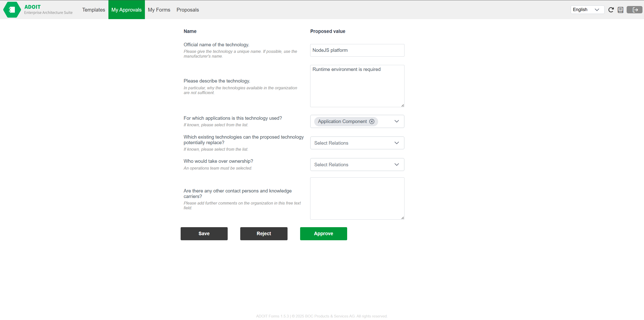Viewport: 644px width, 320px height.
Task: Click the Save button
Action: [x=204, y=234]
